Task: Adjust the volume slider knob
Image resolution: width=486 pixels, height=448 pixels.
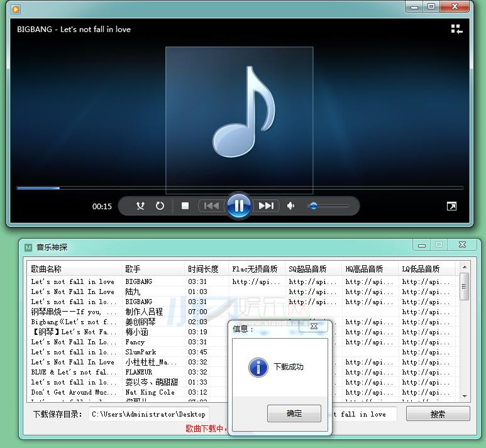Action: [313, 206]
